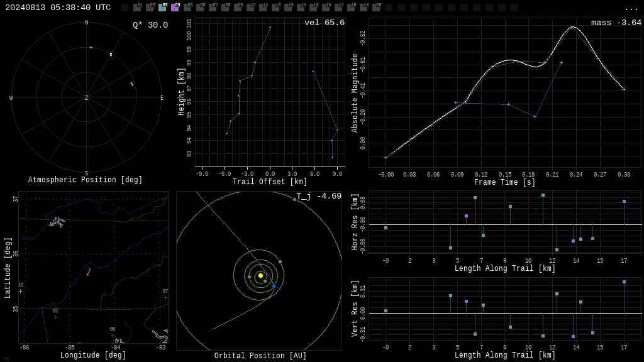Image resolution: width=644 pixels, height=362 pixels.
Task: Click the Vert Res [km] axis label
Action: pos(355,309)
